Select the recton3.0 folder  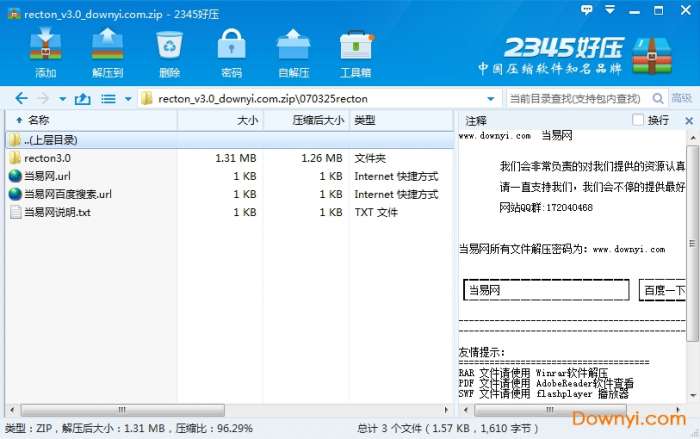[x=230, y=158]
